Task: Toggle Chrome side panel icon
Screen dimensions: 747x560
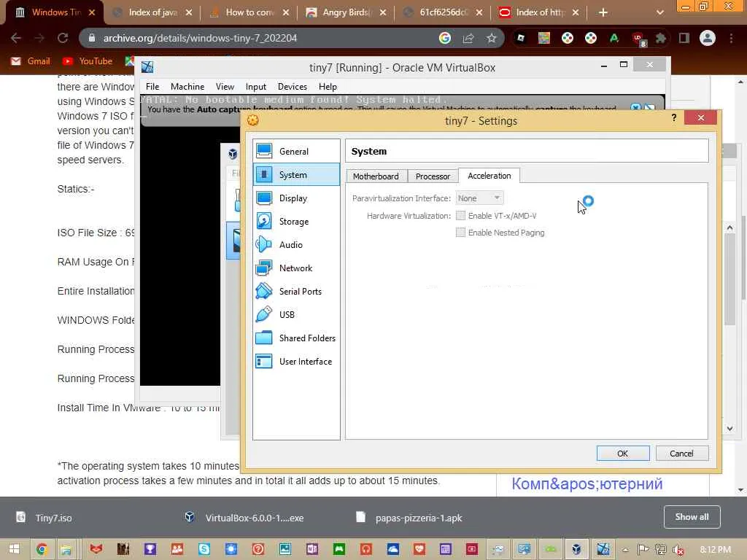Action: [684, 38]
